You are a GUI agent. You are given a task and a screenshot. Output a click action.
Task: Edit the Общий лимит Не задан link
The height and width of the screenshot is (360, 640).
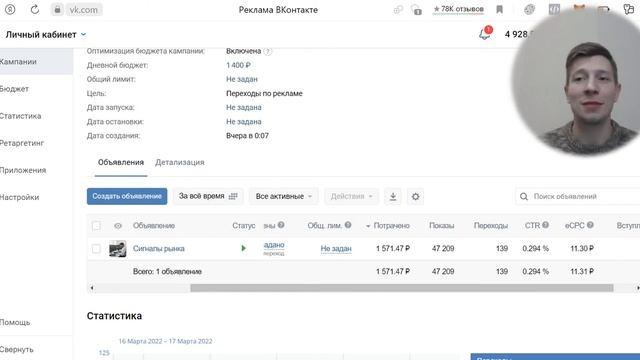(x=242, y=79)
